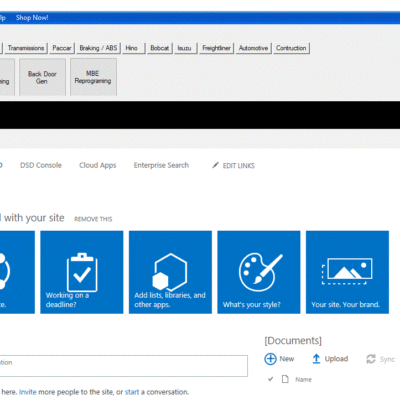Click the document type column icon

pyautogui.click(x=285, y=379)
